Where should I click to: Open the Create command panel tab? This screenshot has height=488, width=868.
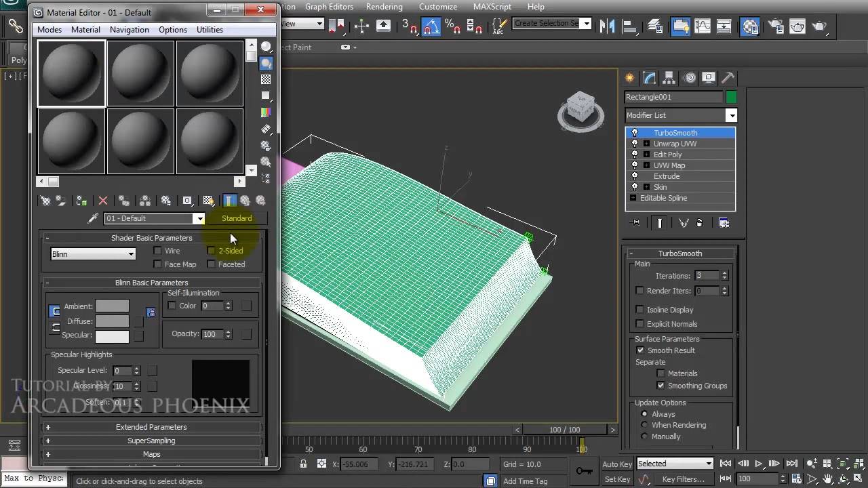630,78
